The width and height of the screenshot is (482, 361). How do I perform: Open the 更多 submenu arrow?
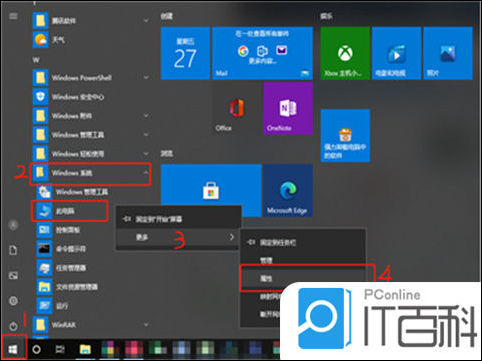[231, 237]
